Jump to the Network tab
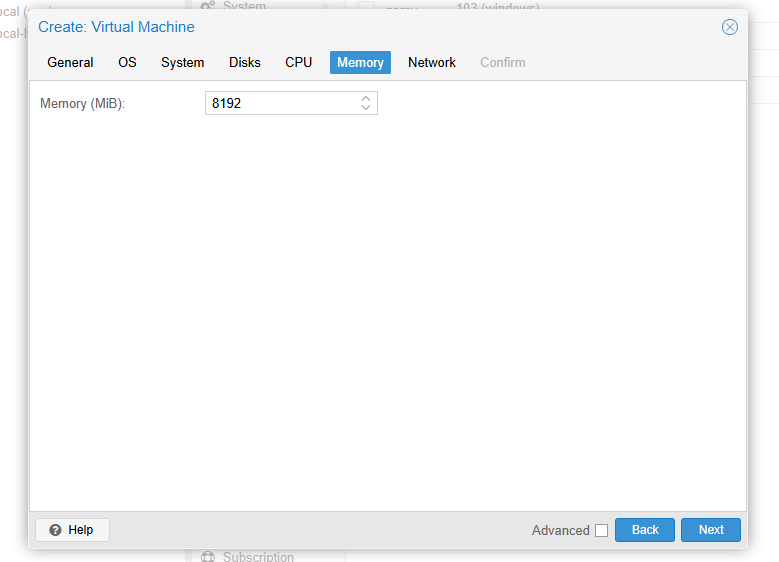Image resolution: width=779 pixels, height=562 pixels. (431, 62)
